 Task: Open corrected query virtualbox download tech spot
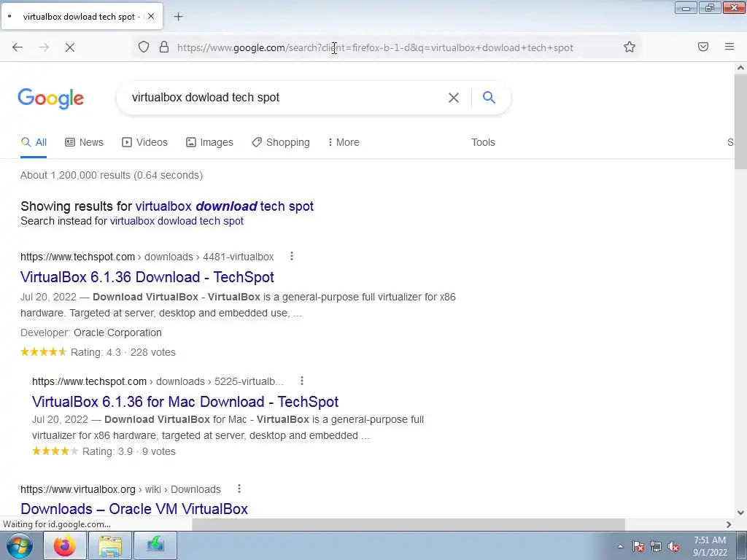pyautogui.click(x=225, y=206)
